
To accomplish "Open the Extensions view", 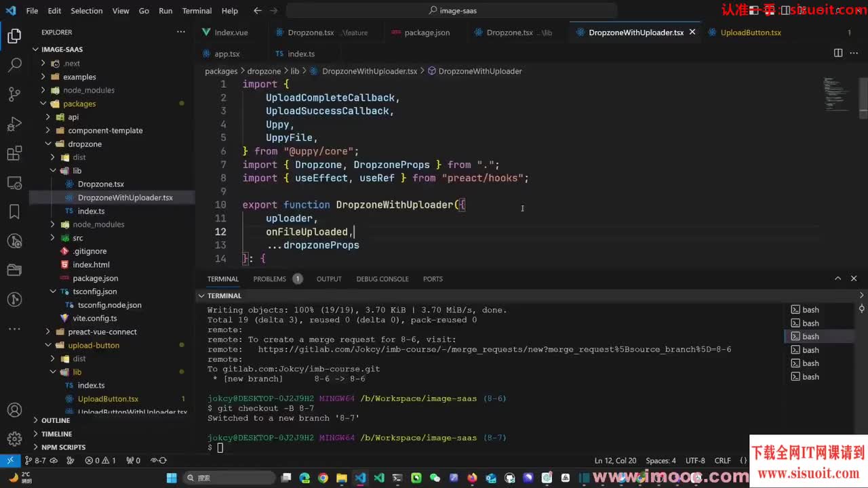I will point(14,154).
